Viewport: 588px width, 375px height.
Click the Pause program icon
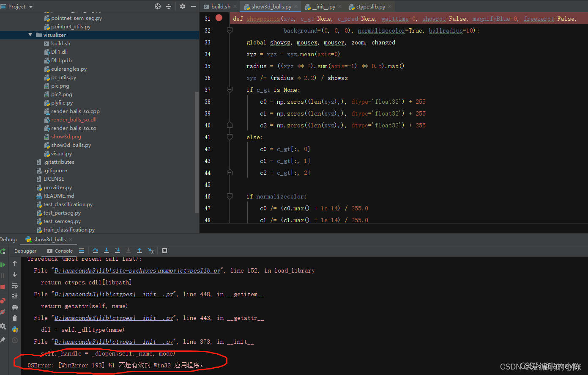click(3, 276)
